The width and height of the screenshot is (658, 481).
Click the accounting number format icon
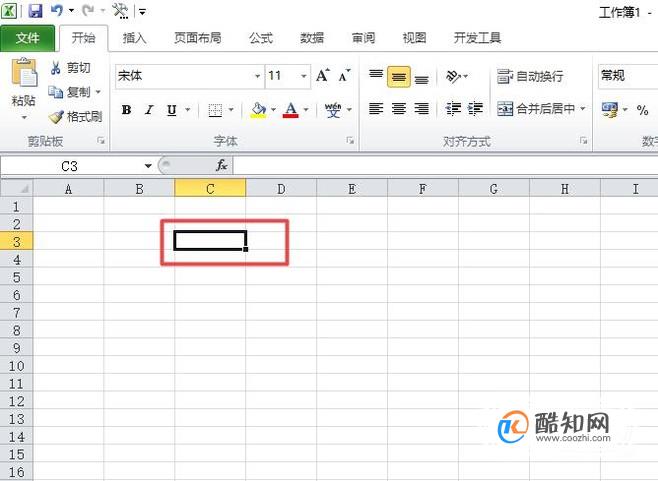point(609,110)
